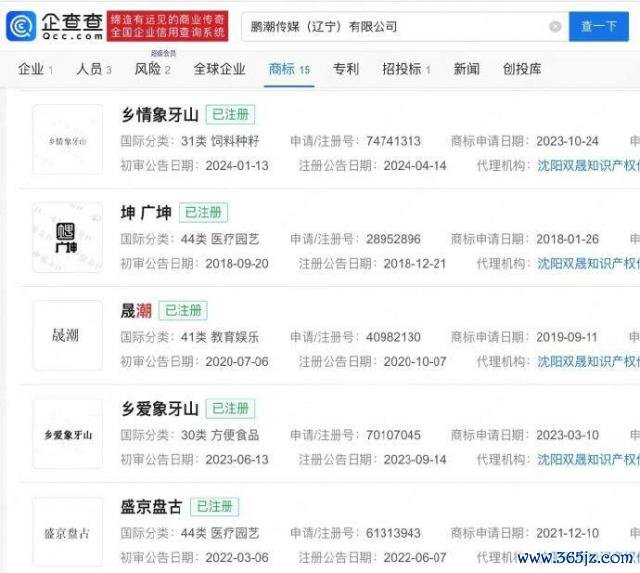Open the 盛京盘古 trademark thumbnail
The height and width of the screenshot is (573, 640).
click(x=68, y=532)
